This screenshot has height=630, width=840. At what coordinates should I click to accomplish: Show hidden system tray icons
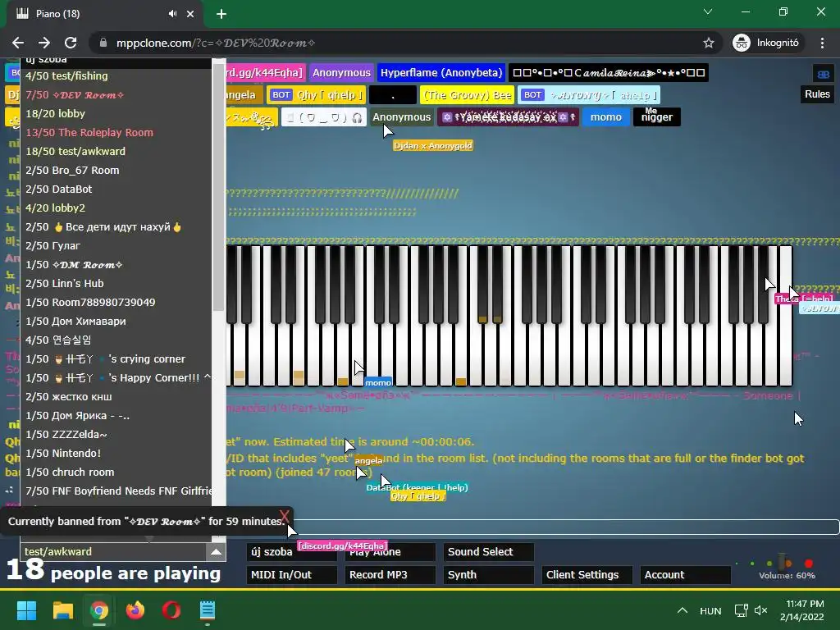[682, 610]
